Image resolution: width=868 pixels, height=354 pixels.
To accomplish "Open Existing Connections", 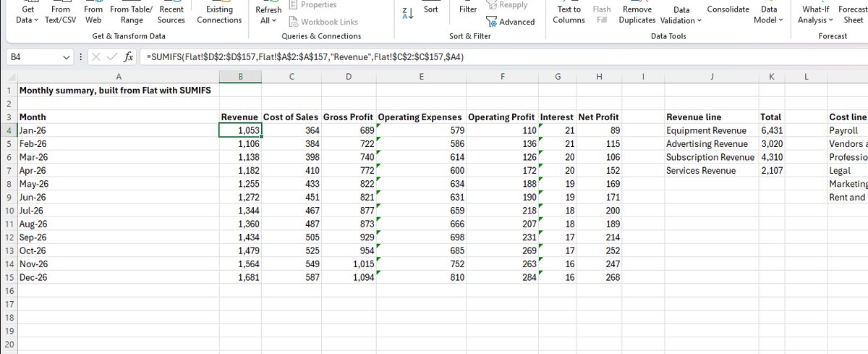I will tap(219, 14).
